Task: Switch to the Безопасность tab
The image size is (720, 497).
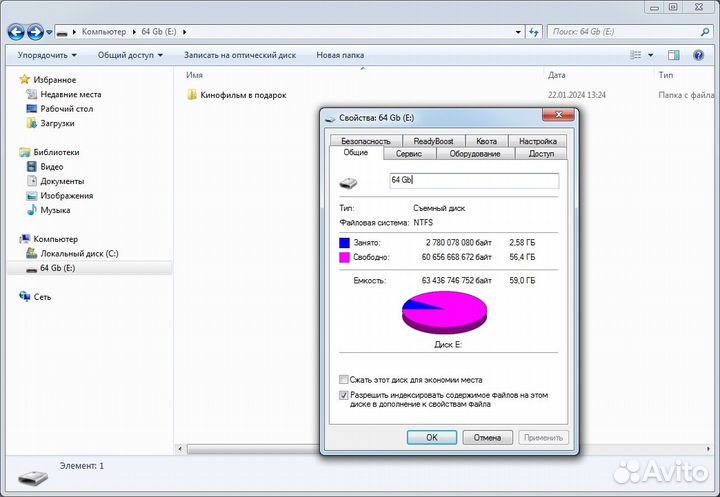Action: (x=365, y=141)
